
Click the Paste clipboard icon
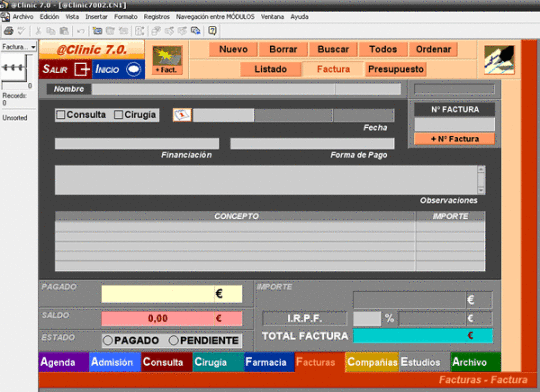pyautogui.click(x=64, y=31)
